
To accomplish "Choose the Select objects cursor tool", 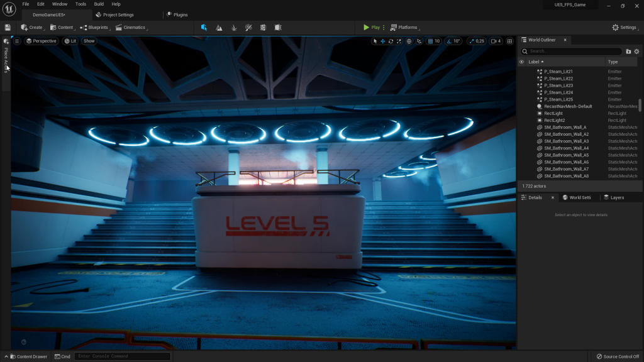I will [x=375, y=41].
